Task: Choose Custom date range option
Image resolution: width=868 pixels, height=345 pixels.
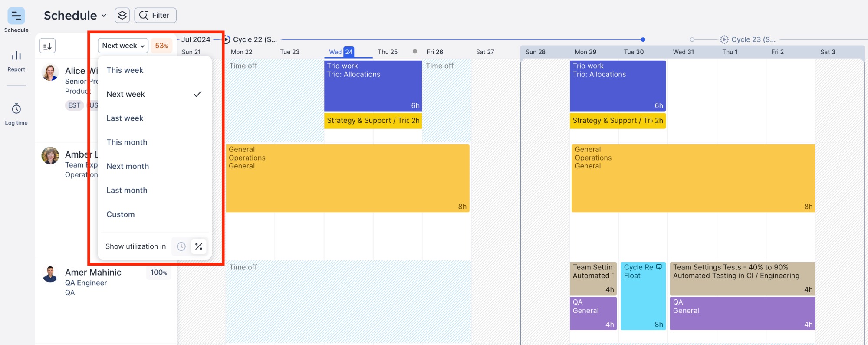Action: 121,214
